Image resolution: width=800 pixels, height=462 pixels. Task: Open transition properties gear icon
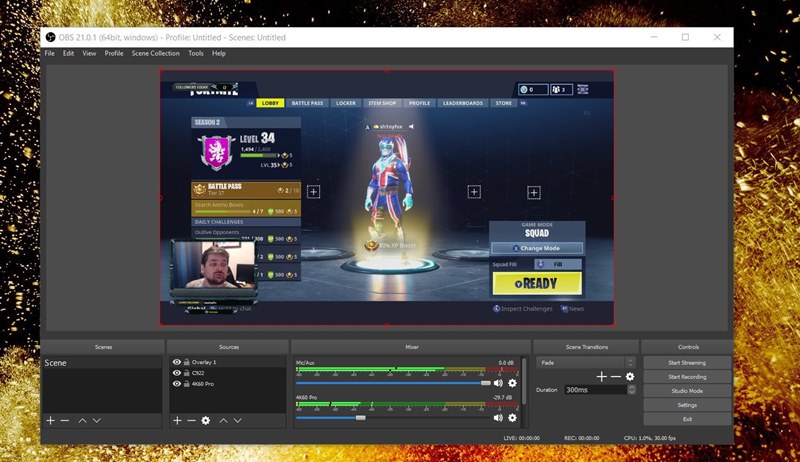click(x=630, y=376)
